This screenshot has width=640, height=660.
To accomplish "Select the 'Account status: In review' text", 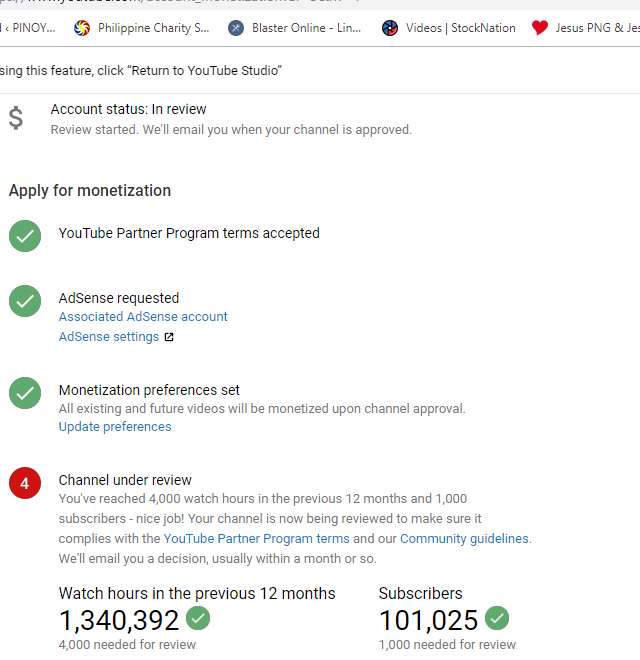I will pyautogui.click(x=128, y=109).
